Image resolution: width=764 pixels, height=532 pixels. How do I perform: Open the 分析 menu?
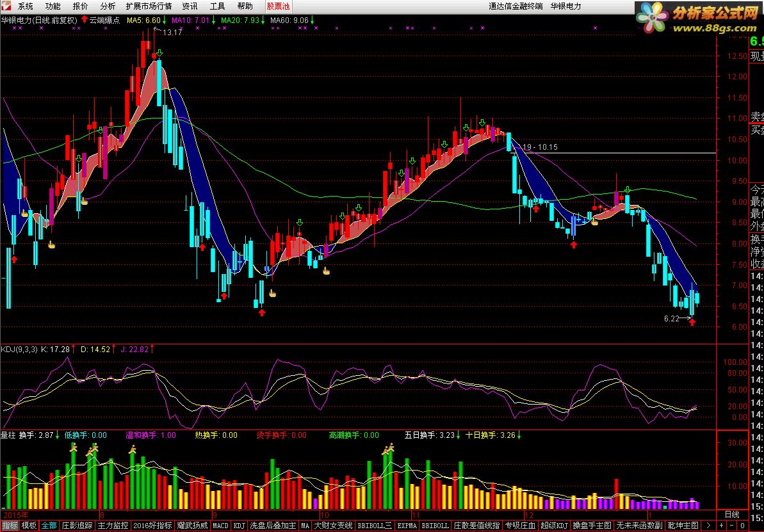coord(108,6)
